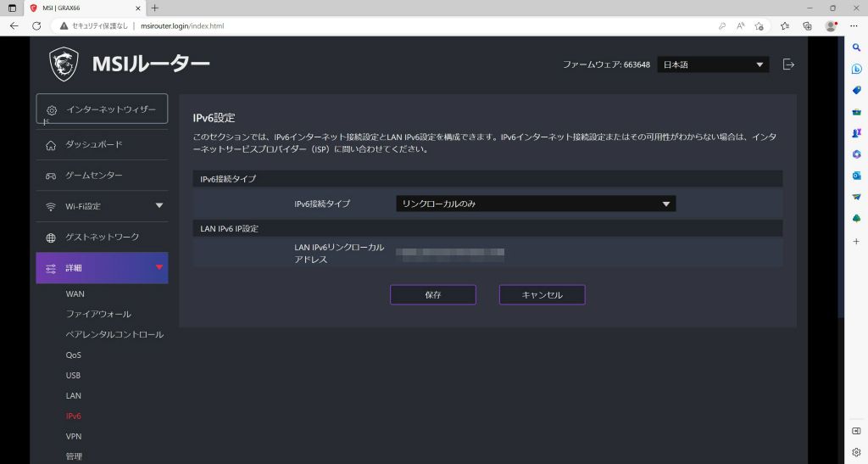This screenshot has width=868, height=464.
Task: Click the 保存 button
Action: (433, 294)
